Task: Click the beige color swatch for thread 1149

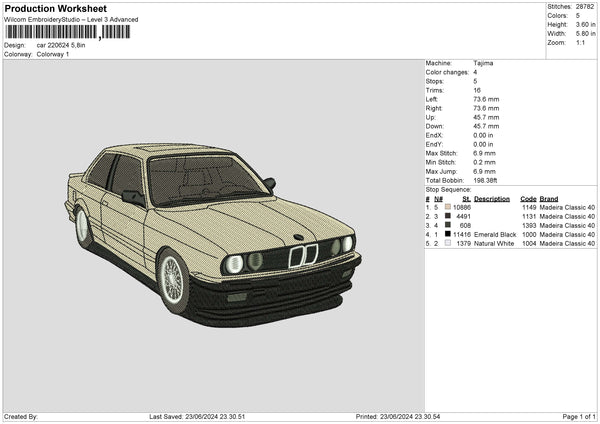Action: tap(448, 207)
